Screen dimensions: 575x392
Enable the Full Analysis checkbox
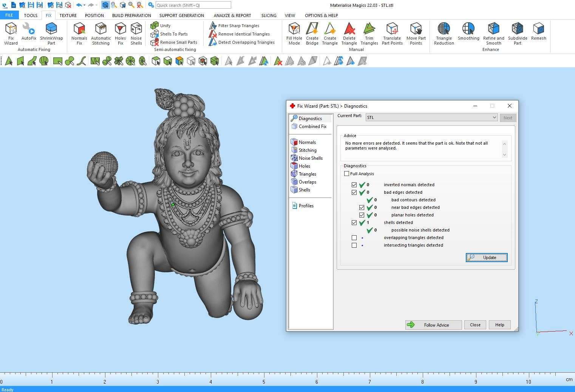(347, 174)
